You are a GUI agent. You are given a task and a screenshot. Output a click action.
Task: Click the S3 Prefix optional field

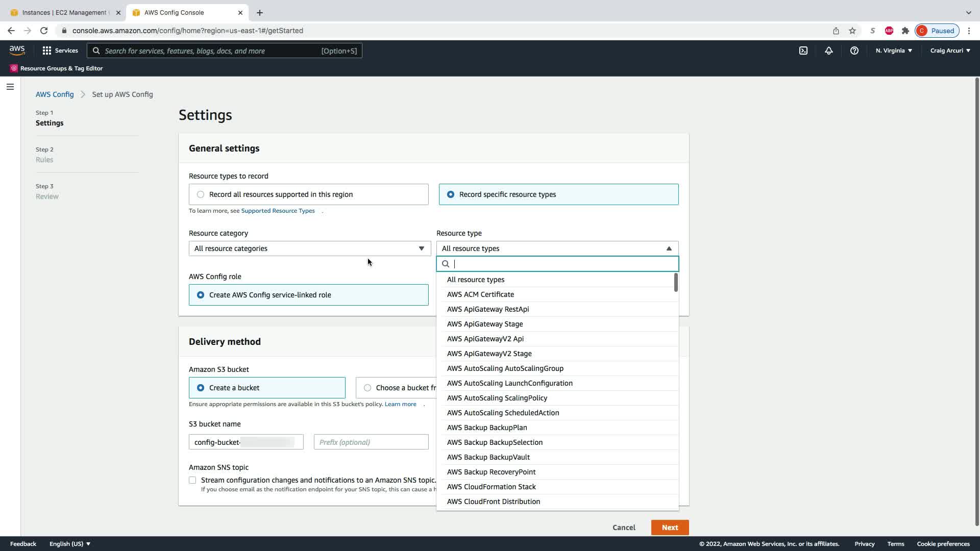[371, 442]
